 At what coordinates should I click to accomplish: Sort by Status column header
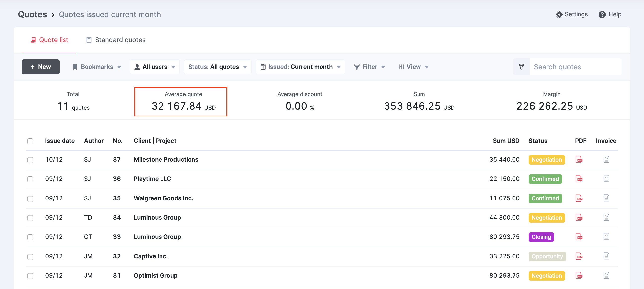(x=538, y=141)
